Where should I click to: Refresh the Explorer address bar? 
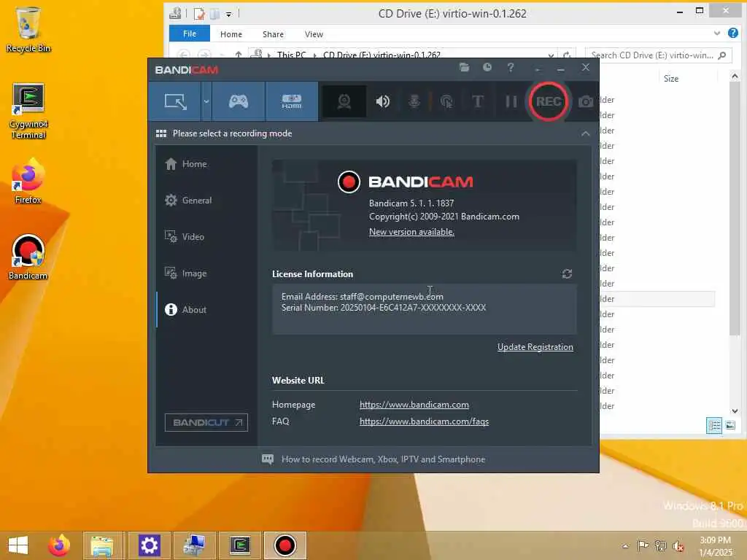(x=566, y=55)
